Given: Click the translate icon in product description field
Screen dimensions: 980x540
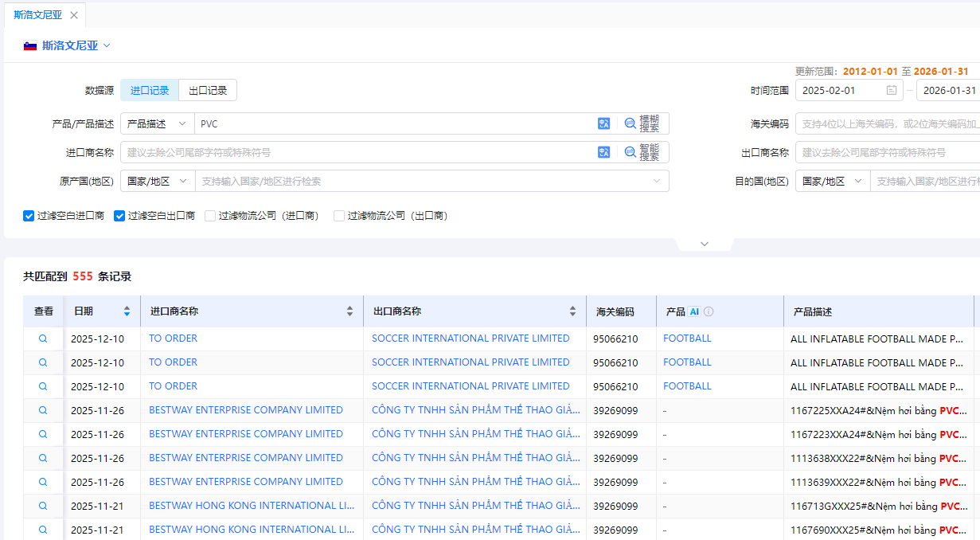Looking at the screenshot, I should tap(603, 123).
